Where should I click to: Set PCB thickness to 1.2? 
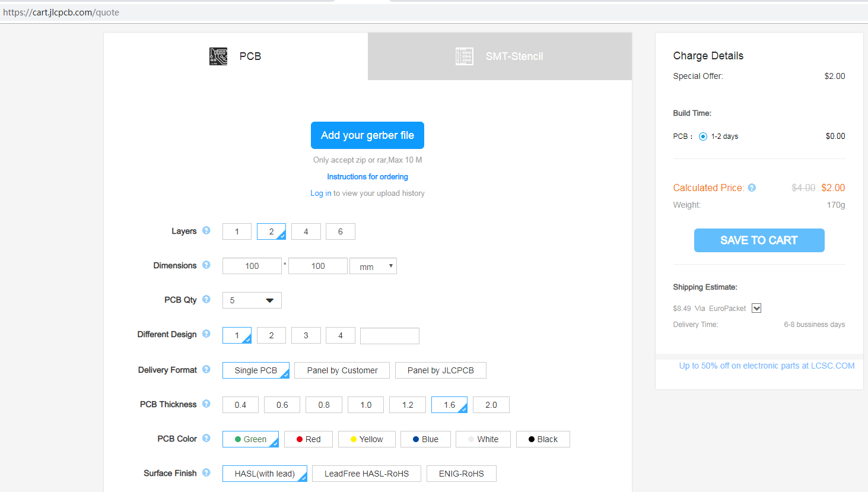408,405
